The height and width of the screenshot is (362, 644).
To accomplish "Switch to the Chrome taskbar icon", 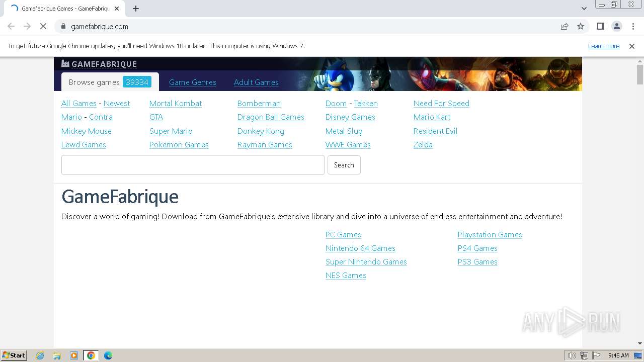I will click(91, 355).
